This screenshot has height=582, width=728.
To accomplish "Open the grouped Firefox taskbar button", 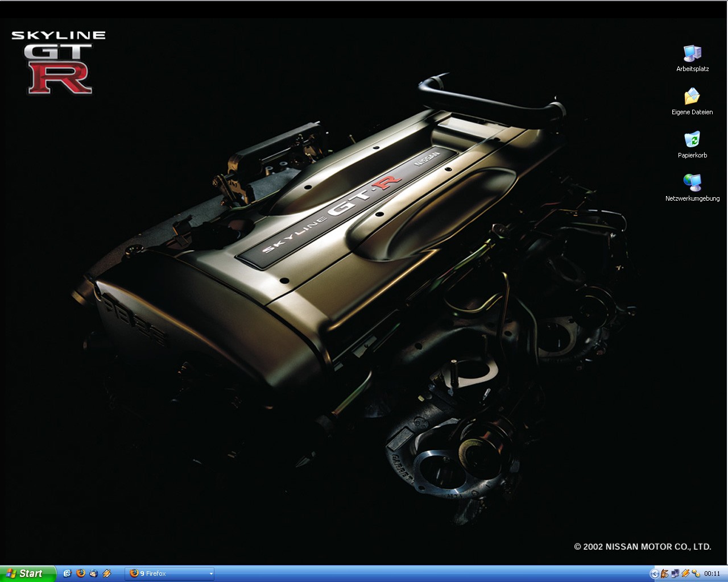I will (169, 573).
